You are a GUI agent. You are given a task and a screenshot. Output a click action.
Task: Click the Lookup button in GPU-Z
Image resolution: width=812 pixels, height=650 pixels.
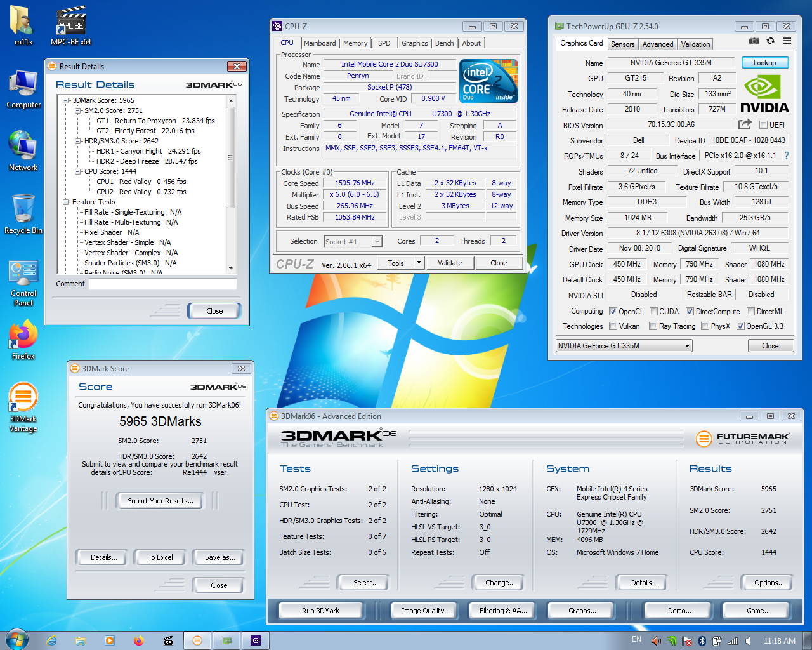coord(764,63)
